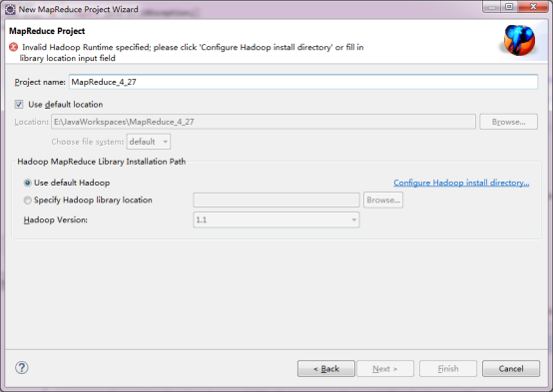The width and height of the screenshot is (553, 392).
Task: Click the Finish button
Action: click(448, 369)
